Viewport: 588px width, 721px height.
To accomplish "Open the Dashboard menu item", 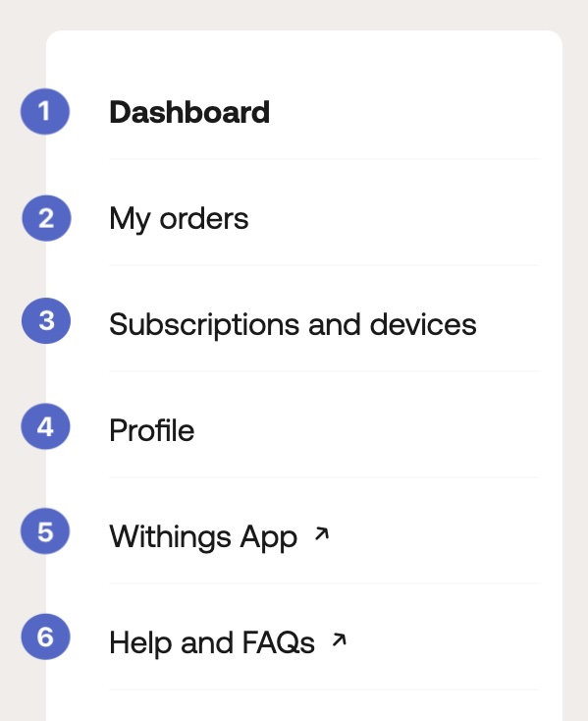I will [x=189, y=112].
